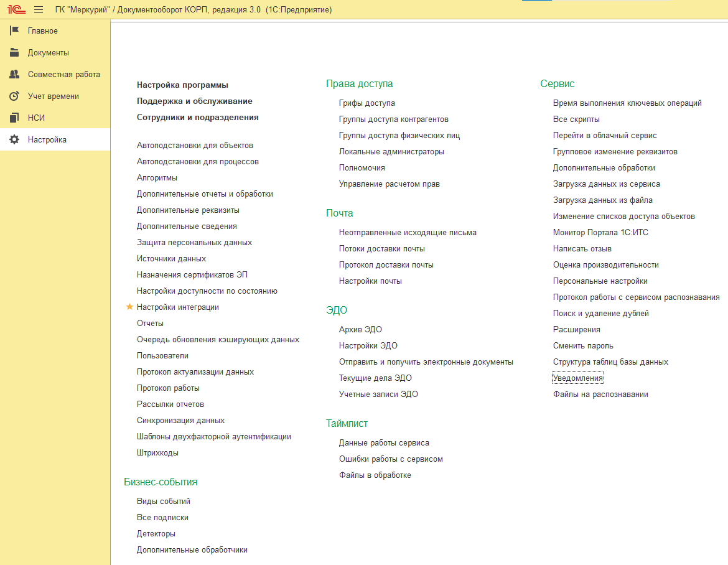Click the flag icon for Главное

pos(14,30)
